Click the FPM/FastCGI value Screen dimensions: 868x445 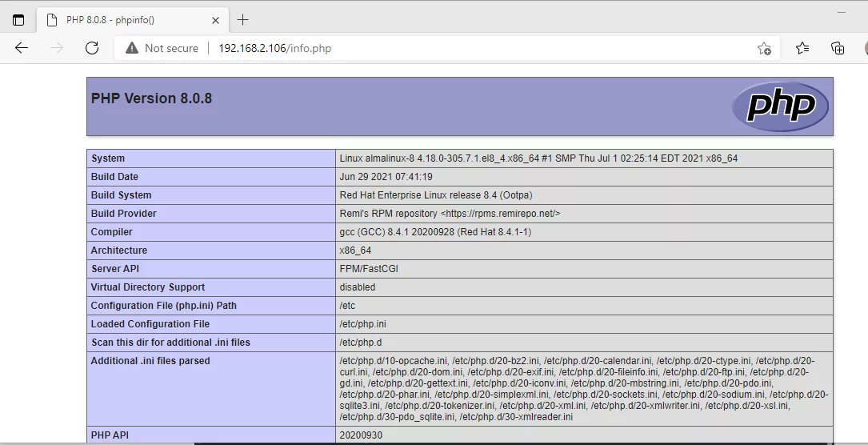pos(369,268)
